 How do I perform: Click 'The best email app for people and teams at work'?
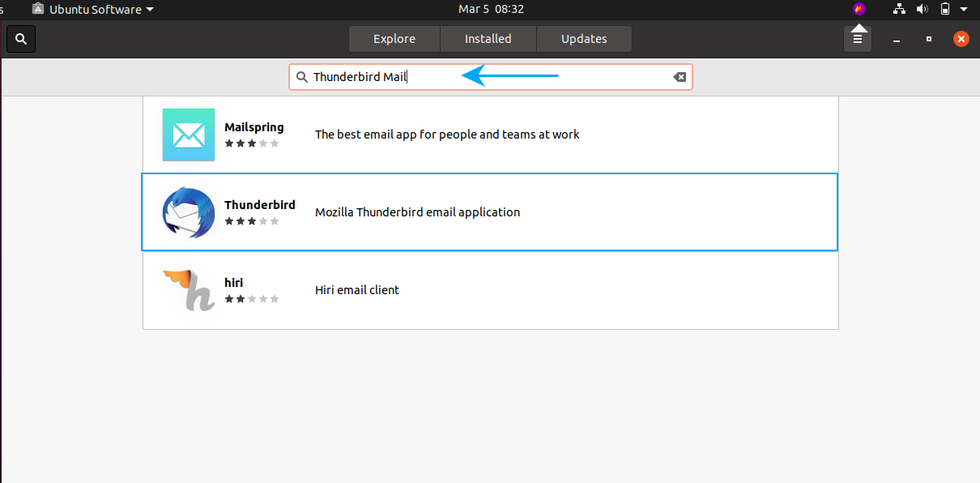coord(447,135)
